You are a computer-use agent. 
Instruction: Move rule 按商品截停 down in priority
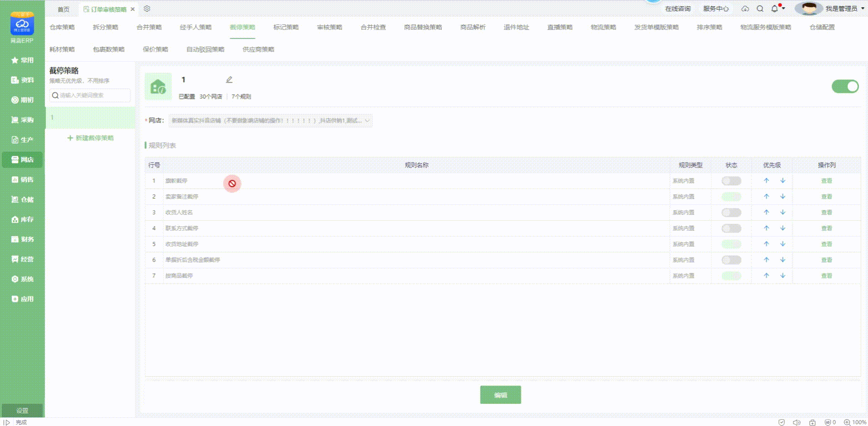(783, 276)
